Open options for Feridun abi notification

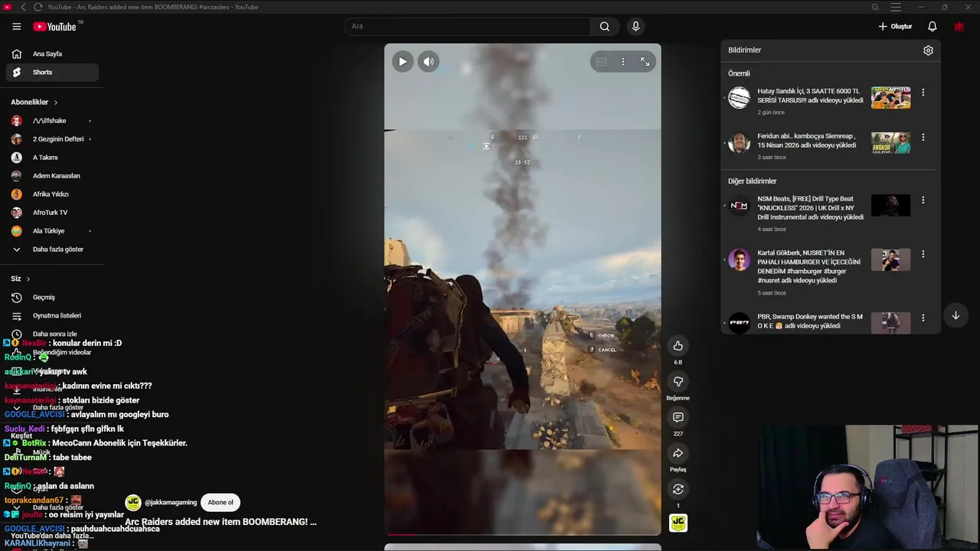(x=923, y=137)
